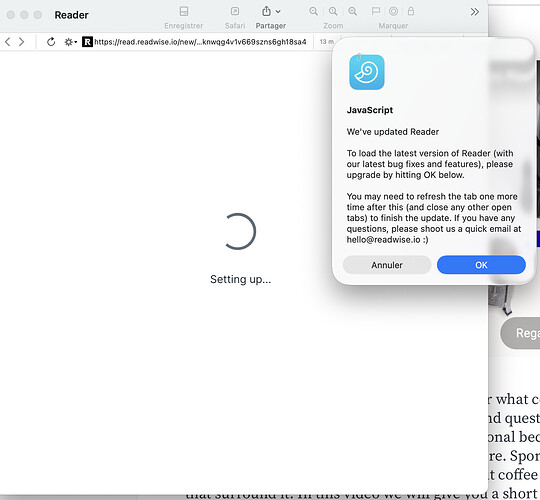This screenshot has width=540, height=500.
Task: Expand toolbar overflow double chevron
Action: pos(475,12)
